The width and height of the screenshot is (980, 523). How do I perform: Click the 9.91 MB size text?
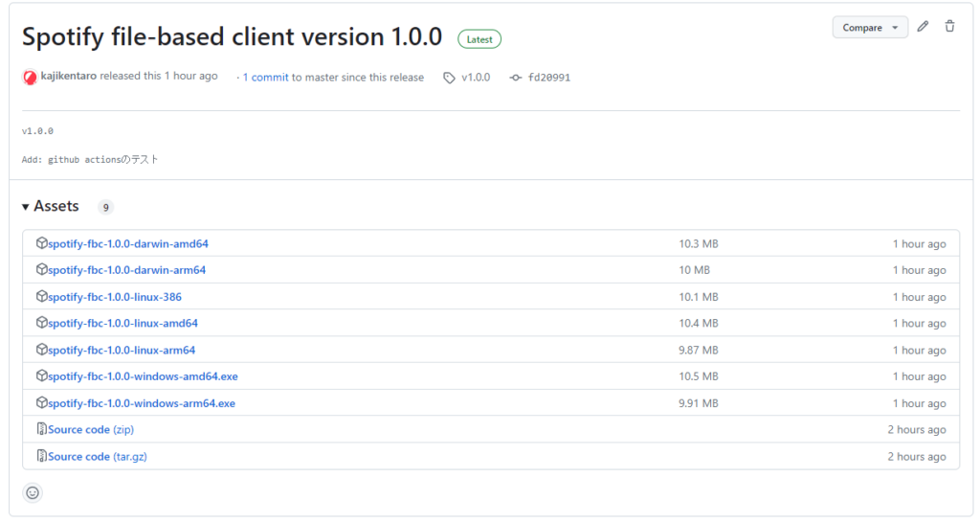point(698,403)
